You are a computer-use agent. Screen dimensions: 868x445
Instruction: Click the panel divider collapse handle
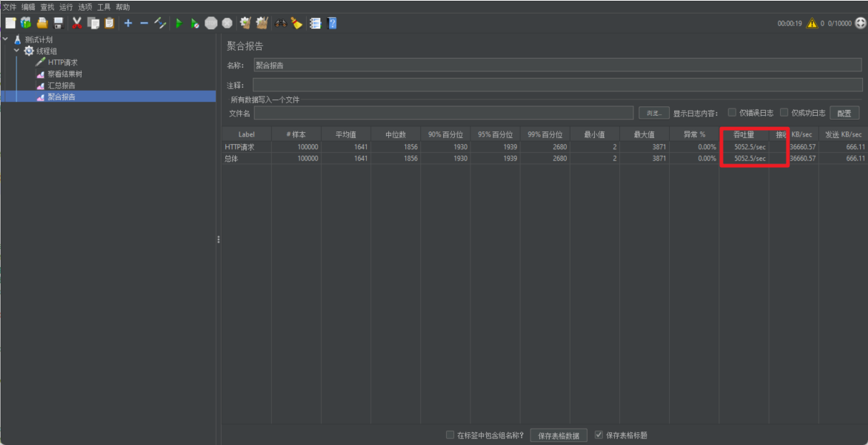pos(218,239)
